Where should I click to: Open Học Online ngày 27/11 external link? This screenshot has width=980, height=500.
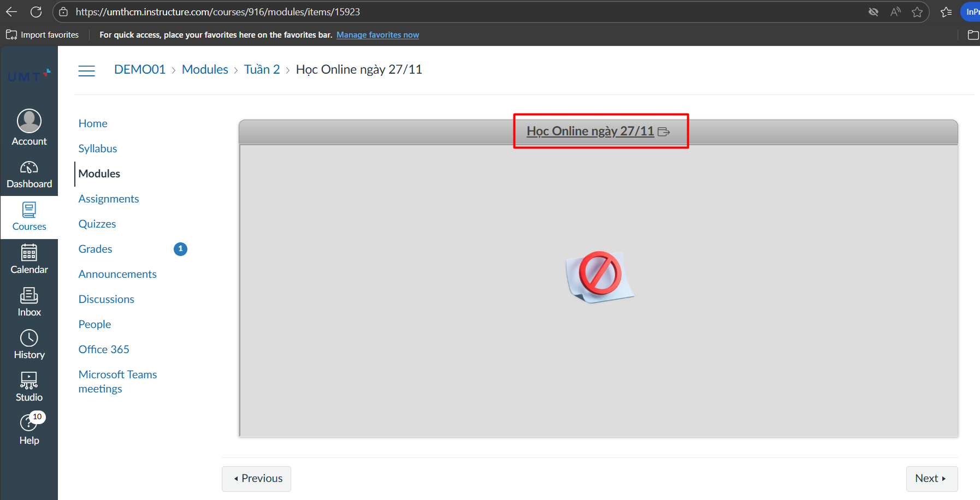(x=591, y=132)
